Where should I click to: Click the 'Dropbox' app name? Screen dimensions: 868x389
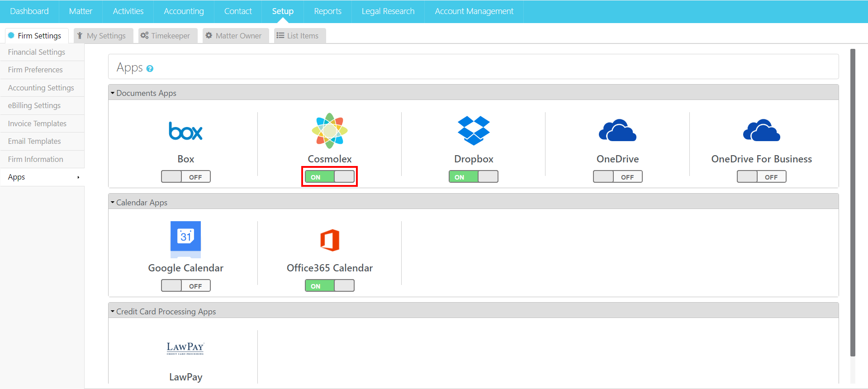[x=474, y=159]
